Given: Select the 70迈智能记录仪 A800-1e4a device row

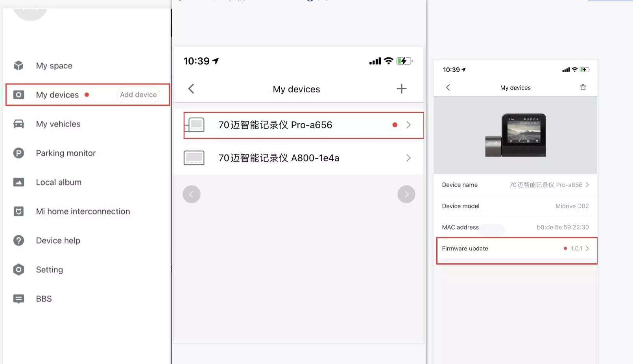Looking at the screenshot, I should coord(298,158).
